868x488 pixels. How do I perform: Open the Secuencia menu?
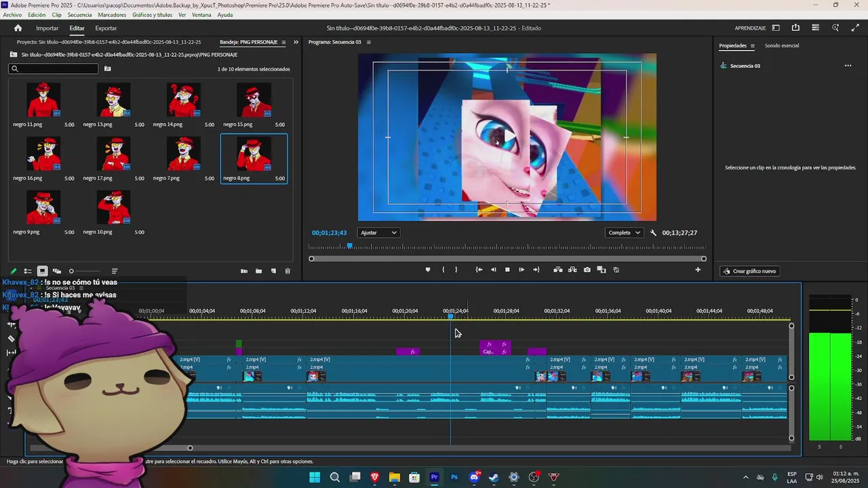[80, 14]
